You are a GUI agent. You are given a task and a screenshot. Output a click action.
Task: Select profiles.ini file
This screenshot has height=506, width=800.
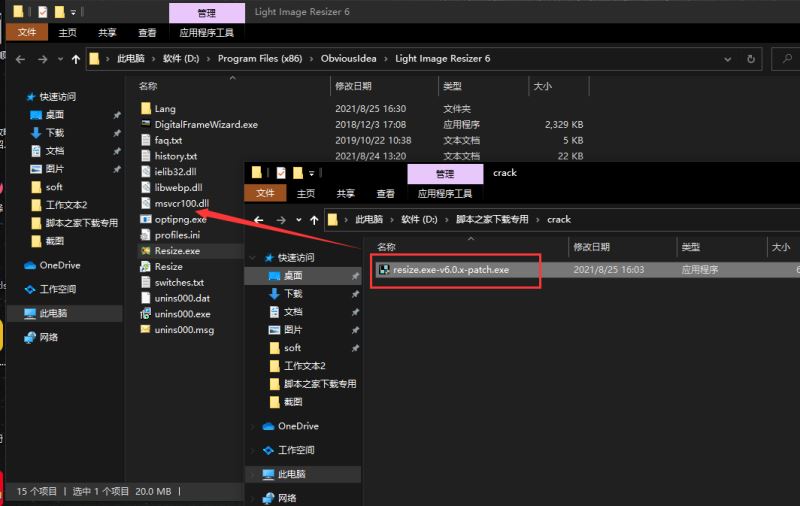click(x=170, y=235)
